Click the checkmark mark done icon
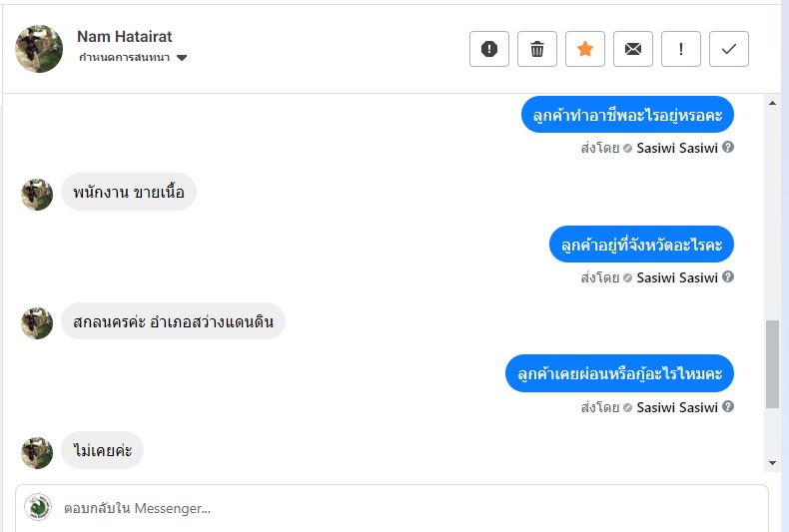Viewport: 789px width, 532px height. (729, 49)
